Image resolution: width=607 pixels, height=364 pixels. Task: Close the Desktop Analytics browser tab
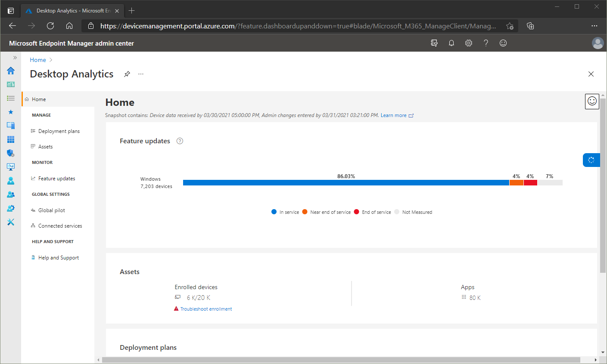click(117, 11)
